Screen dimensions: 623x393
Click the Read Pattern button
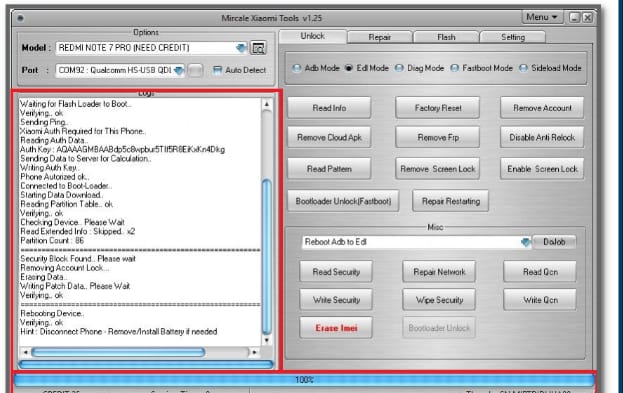[x=329, y=169]
